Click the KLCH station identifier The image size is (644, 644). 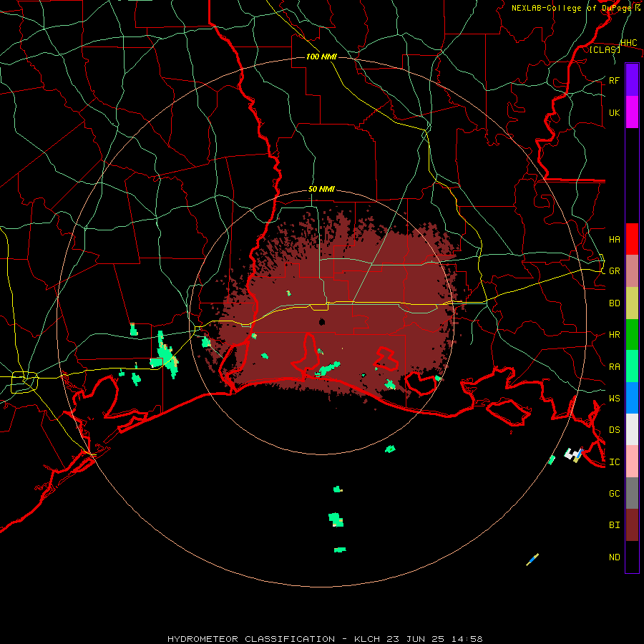[x=367, y=639]
